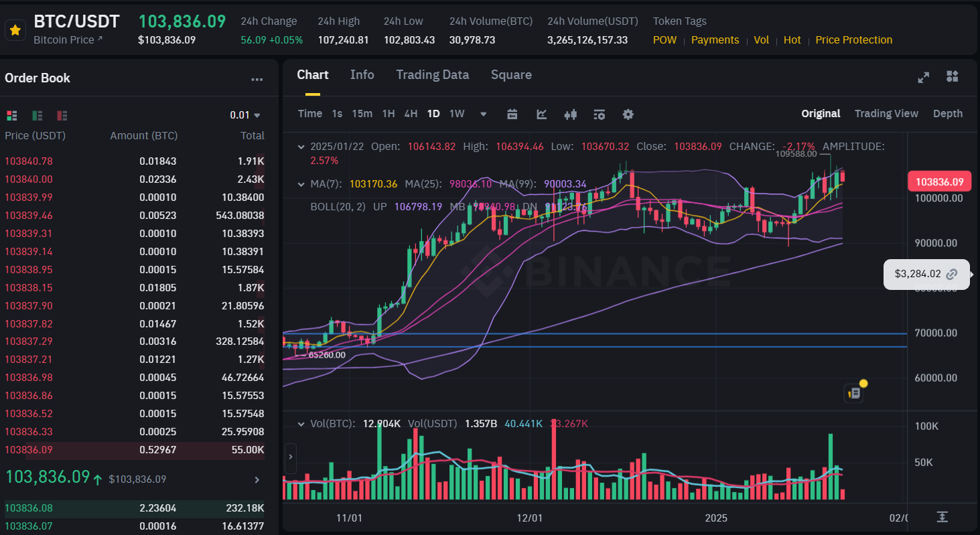Image resolution: width=980 pixels, height=535 pixels.
Task: Select buy order at price 103836.07
Action: tap(135, 526)
